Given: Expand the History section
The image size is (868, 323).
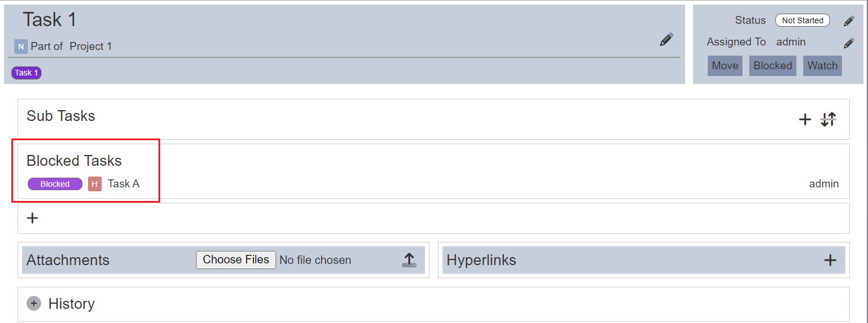Looking at the screenshot, I should click(34, 304).
